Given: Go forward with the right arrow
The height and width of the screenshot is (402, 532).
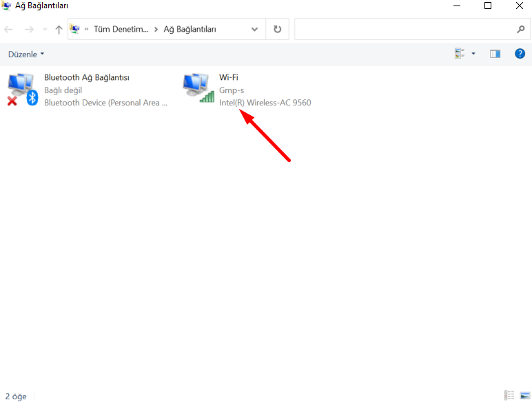Looking at the screenshot, I should click(x=29, y=30).
